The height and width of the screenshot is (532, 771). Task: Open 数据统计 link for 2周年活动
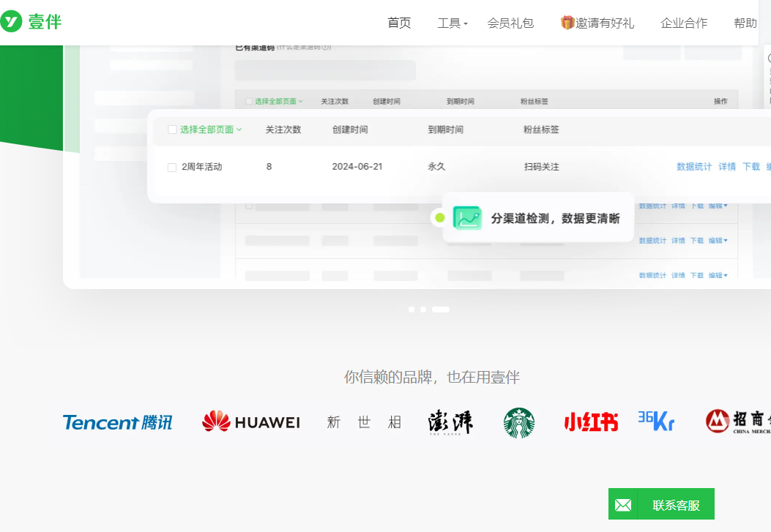pyautogui.click(x=694, y=167)
